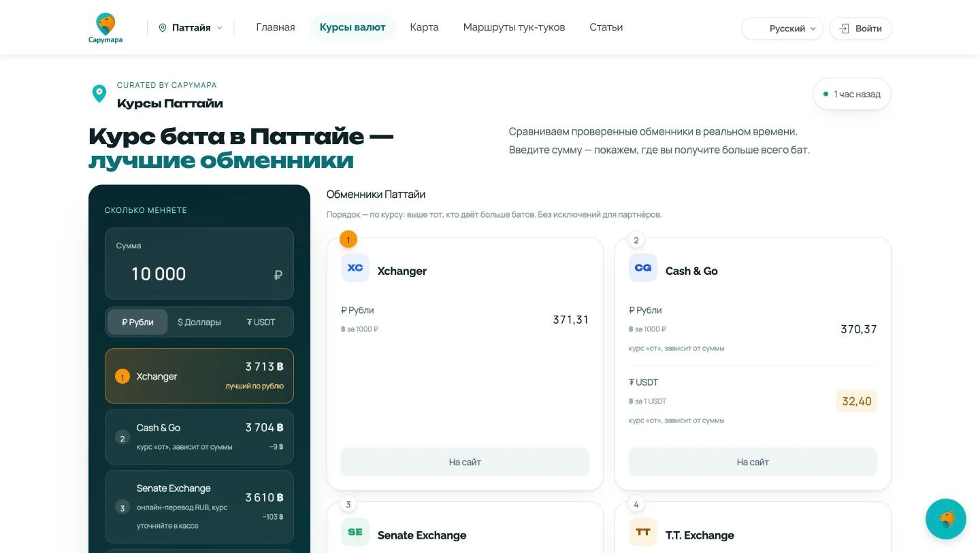Click the orange rank 1 badge in the calculator
Viewport: 980px width, 553px height.
122,377
